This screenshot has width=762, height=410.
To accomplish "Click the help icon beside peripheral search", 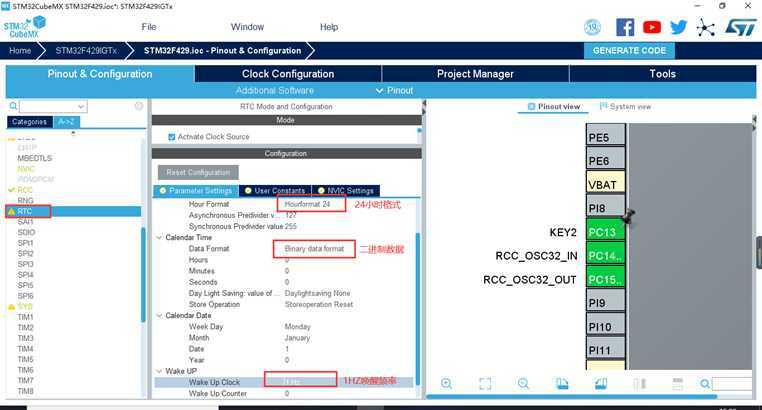I will [x=139, y=106].
